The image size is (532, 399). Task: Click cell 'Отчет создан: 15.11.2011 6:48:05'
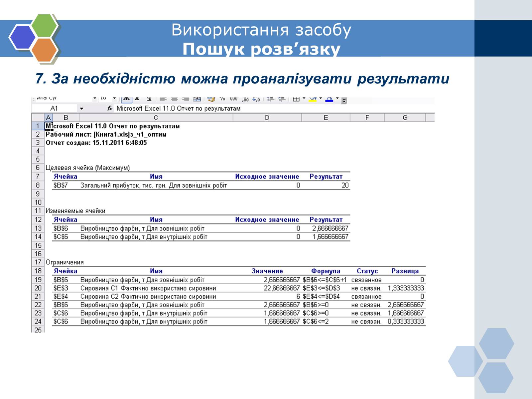[96, 143]
